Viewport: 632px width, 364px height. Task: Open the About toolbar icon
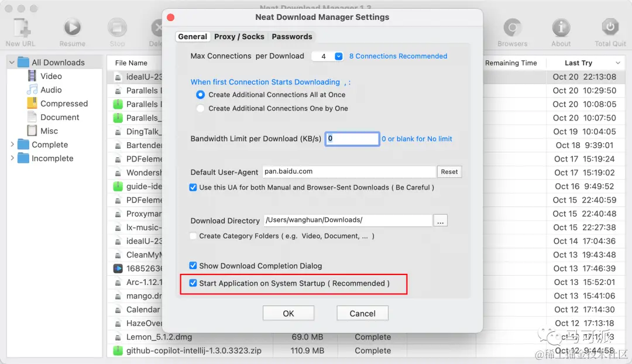pyautogui.click(x=561, y=28)
